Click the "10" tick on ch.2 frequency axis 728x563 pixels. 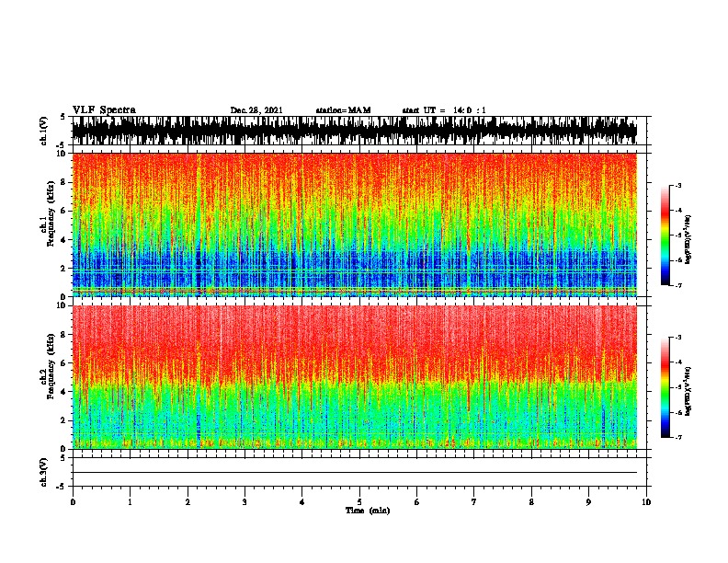click(x=63, y=305)
